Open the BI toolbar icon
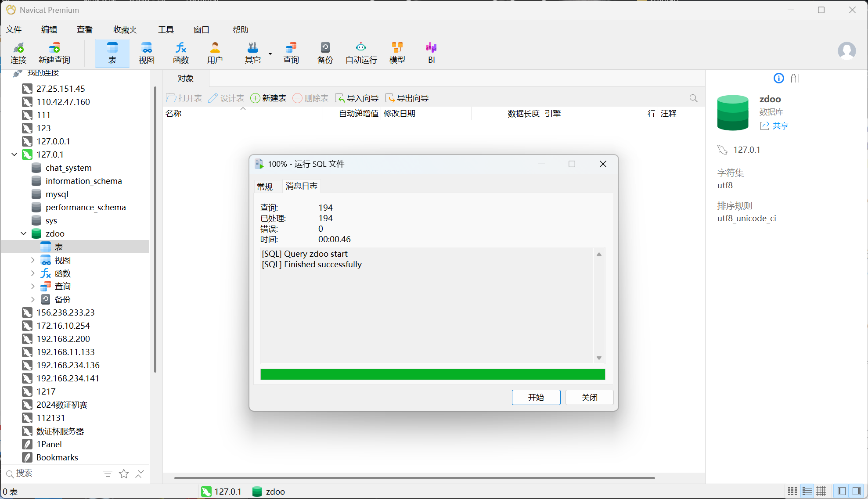The height and width of the screenshot is (499, 868). tap(431, 53)
